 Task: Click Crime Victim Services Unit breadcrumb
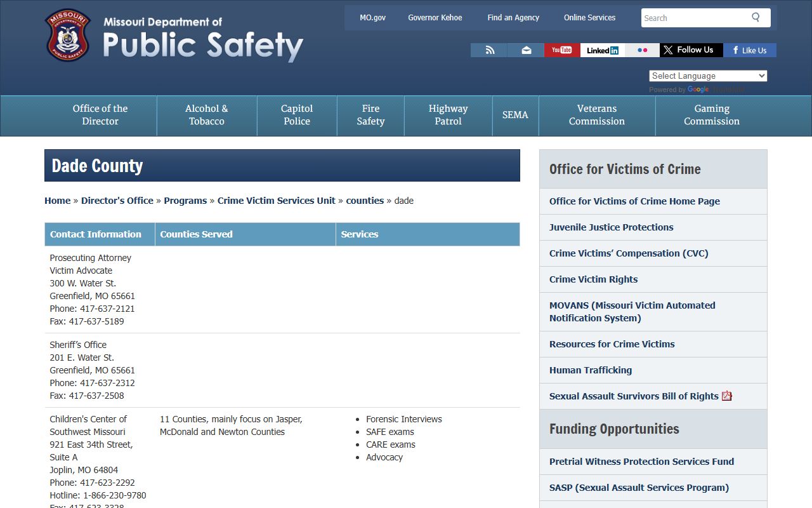coord(277,201)
